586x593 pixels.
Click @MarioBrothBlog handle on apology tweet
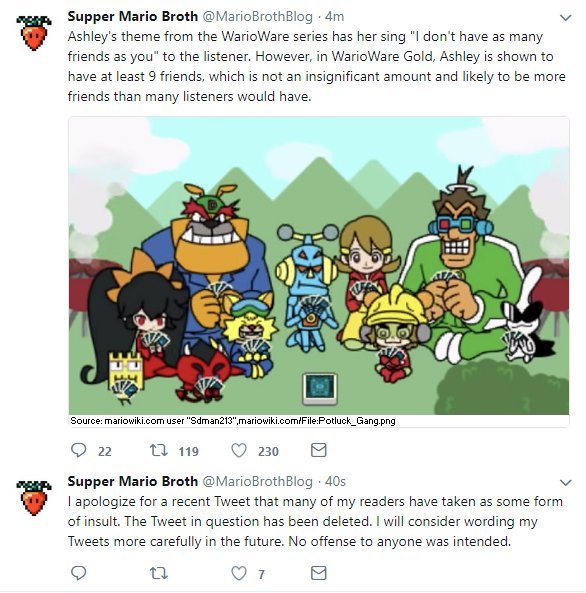click(x=258, y=481)
